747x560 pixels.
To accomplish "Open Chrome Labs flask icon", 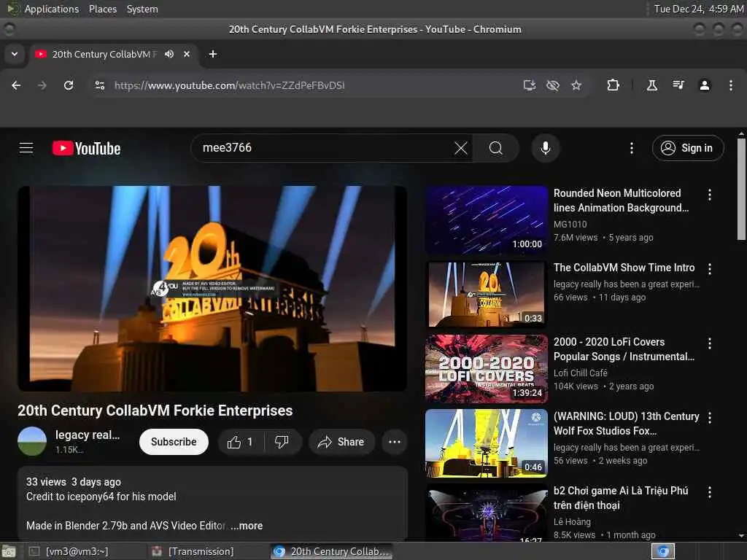I will click(x=651, y=85).
